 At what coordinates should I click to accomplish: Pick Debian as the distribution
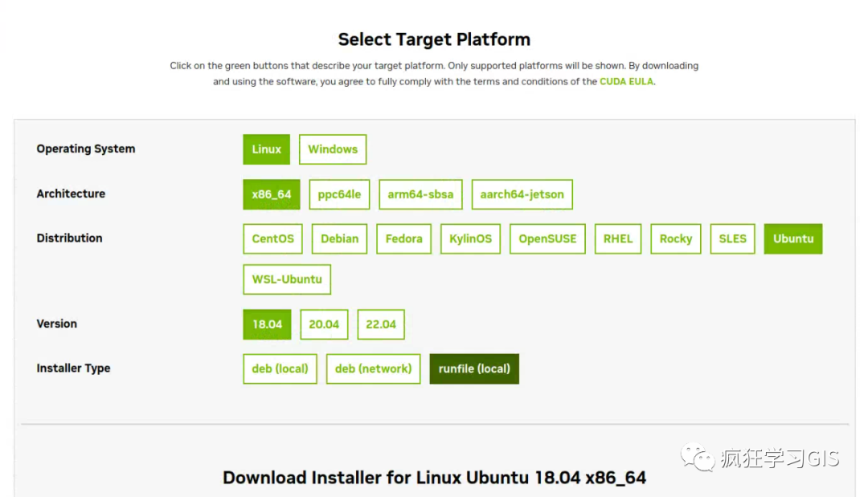(x=339, y=238)
